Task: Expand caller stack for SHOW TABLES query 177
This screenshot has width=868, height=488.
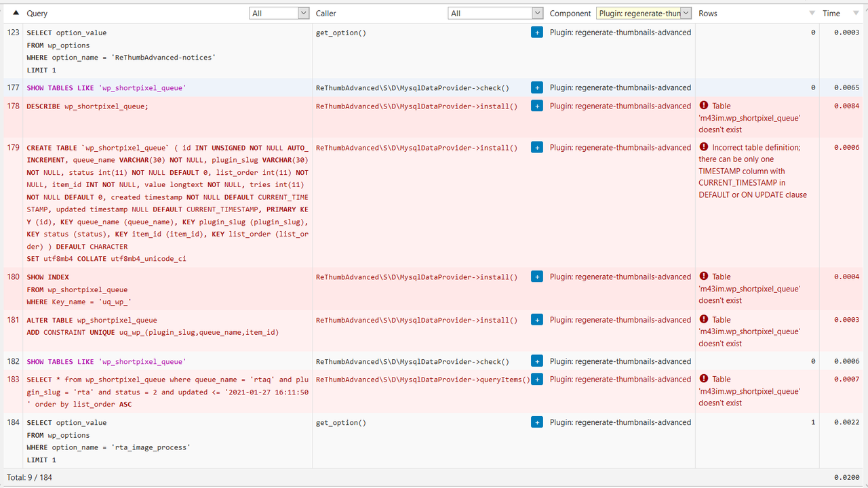Action: (536, 87)
